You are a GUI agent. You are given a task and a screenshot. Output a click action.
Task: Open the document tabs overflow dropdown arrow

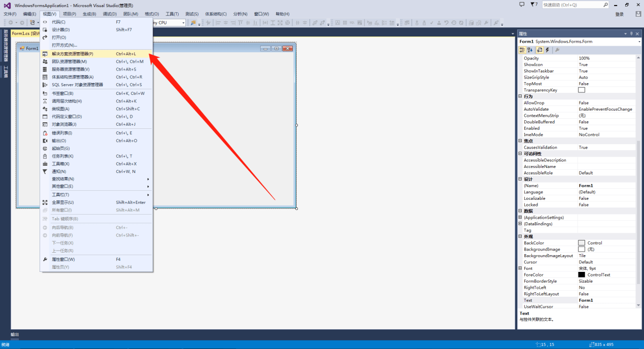click(513, 33)
